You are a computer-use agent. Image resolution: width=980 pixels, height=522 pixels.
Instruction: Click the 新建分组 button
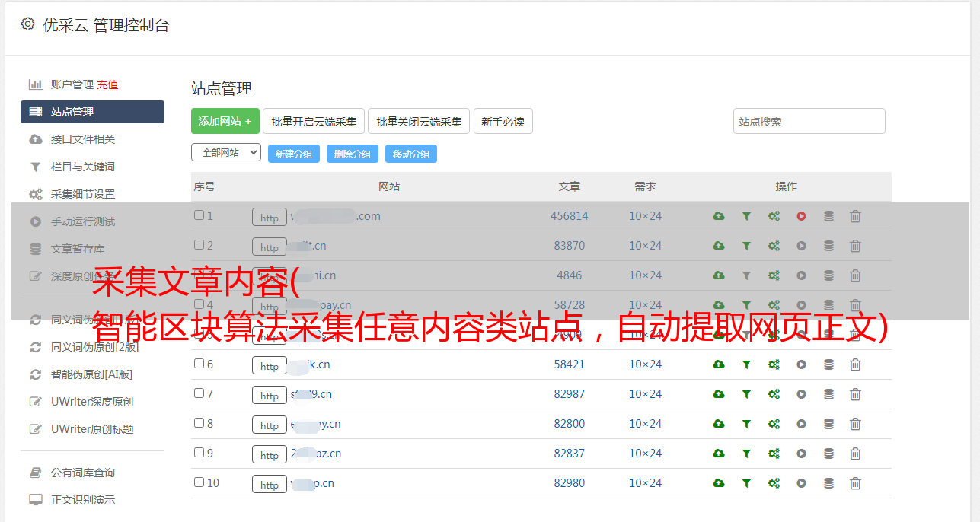pyautogui.click(x=294, y=154)
